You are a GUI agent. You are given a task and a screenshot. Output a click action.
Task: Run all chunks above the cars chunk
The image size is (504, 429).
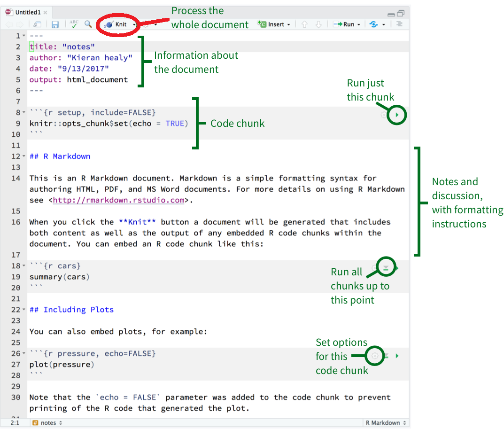click(386, 268)
